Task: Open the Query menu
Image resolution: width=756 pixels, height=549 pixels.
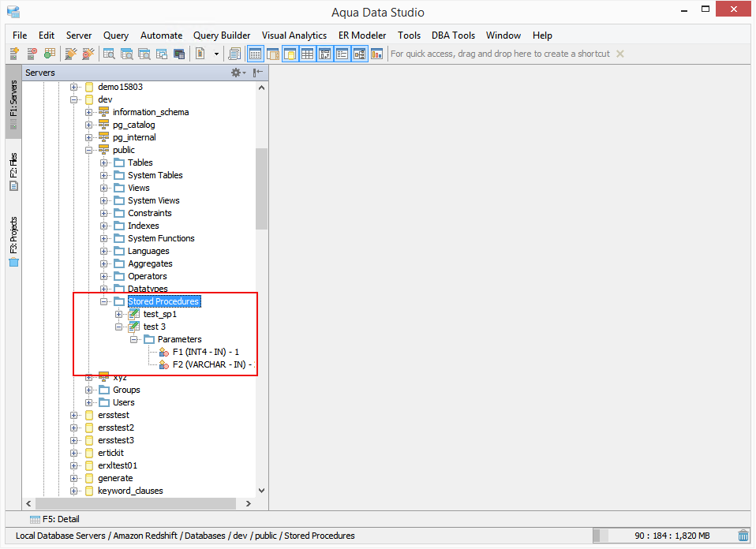Action: 116,35
